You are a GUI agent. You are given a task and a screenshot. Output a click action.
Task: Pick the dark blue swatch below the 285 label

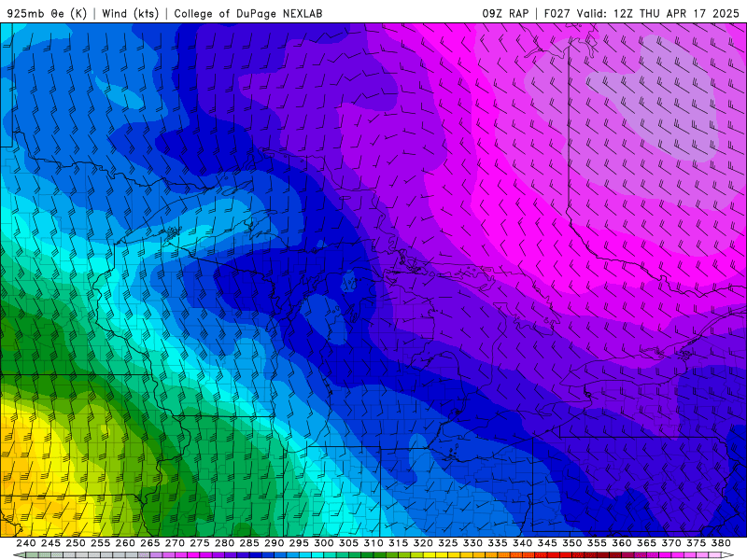click(x=255, y=554)
